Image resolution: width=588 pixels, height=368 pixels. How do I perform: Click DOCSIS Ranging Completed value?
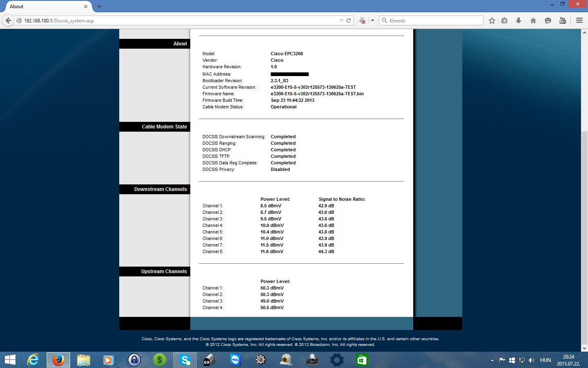(283, 143)
